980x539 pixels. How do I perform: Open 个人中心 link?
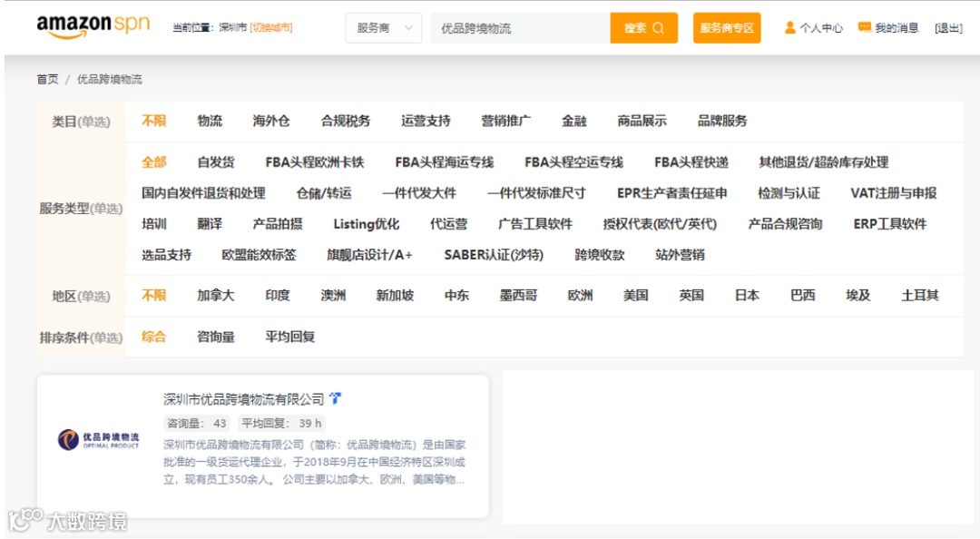821,28
